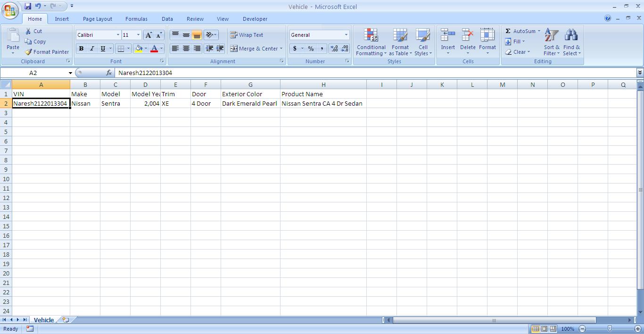Open the Review tab
This screenshot has height=334, width=644.
coord(195,19)
